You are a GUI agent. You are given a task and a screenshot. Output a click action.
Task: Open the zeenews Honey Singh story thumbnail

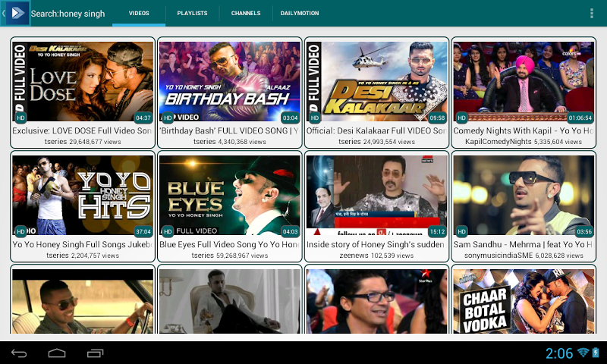tap(376, 196)
